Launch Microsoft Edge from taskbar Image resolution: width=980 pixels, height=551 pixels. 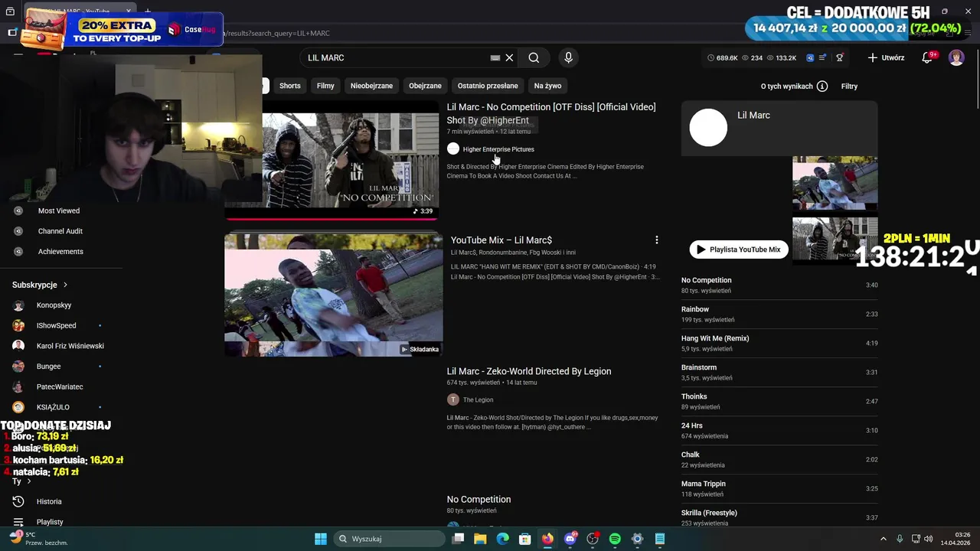[502, 539]
